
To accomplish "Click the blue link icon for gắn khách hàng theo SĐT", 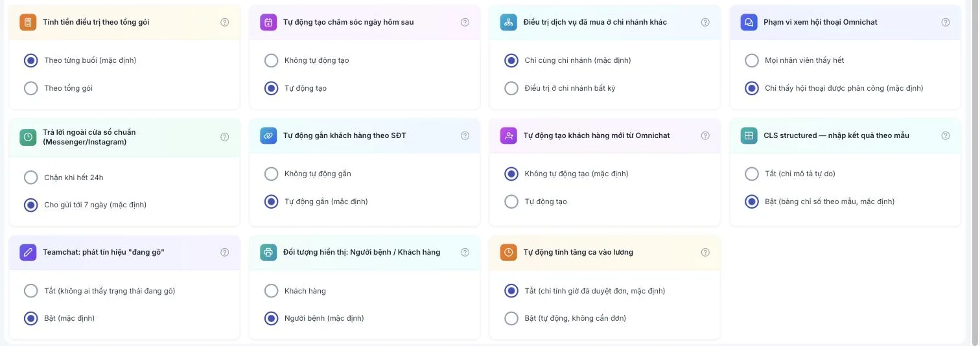I will pos(268,135).
